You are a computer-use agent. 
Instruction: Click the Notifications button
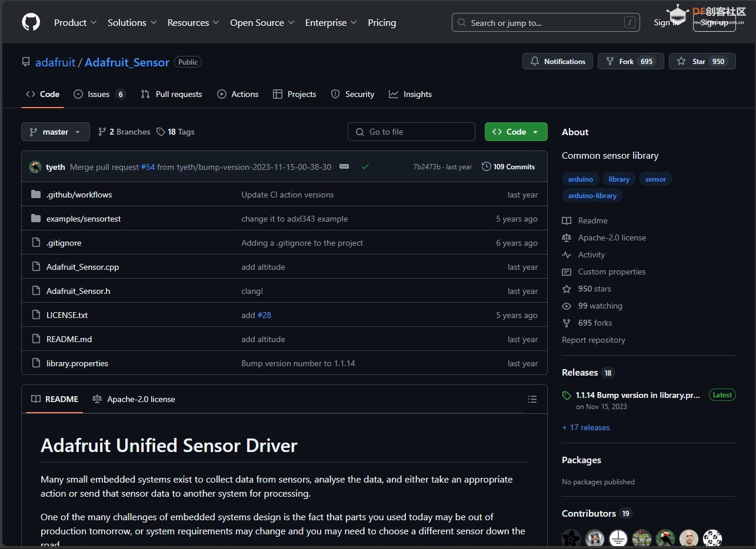click(558, 61)
